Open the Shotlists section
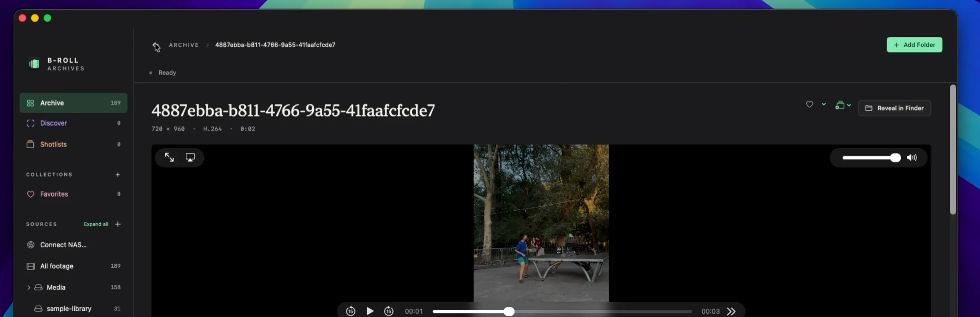Screen dimensions: 980x317 tap(73, 144)
